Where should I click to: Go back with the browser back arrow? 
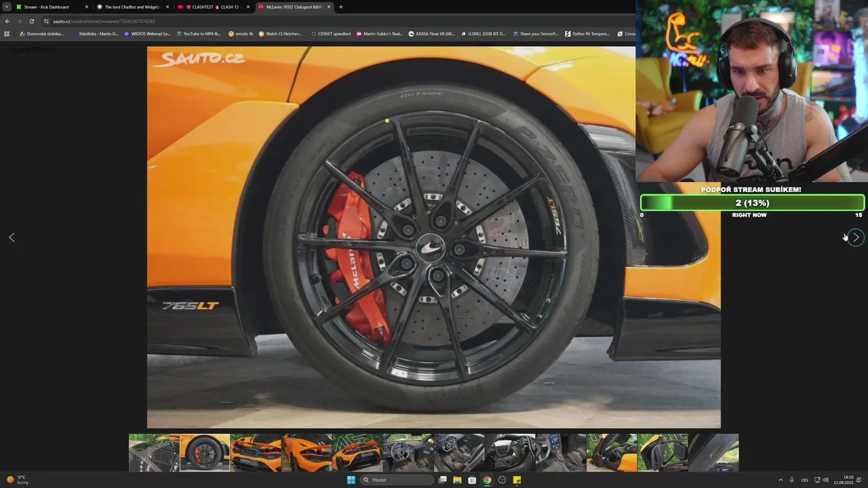point(7,21)
